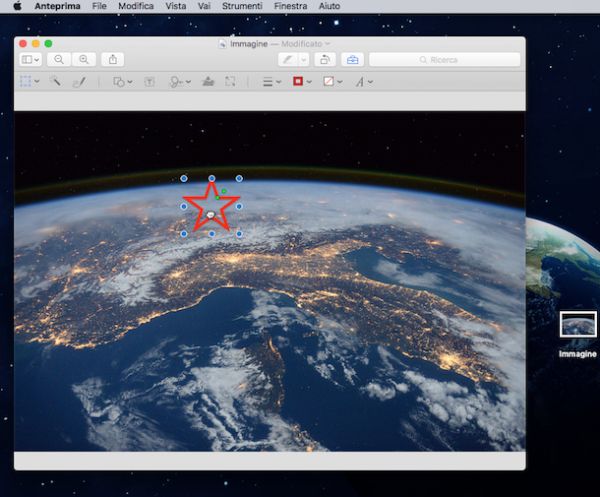Open the share button in toolbar
This screenshot has width=600, height=497.
click(x=112, y=60)
